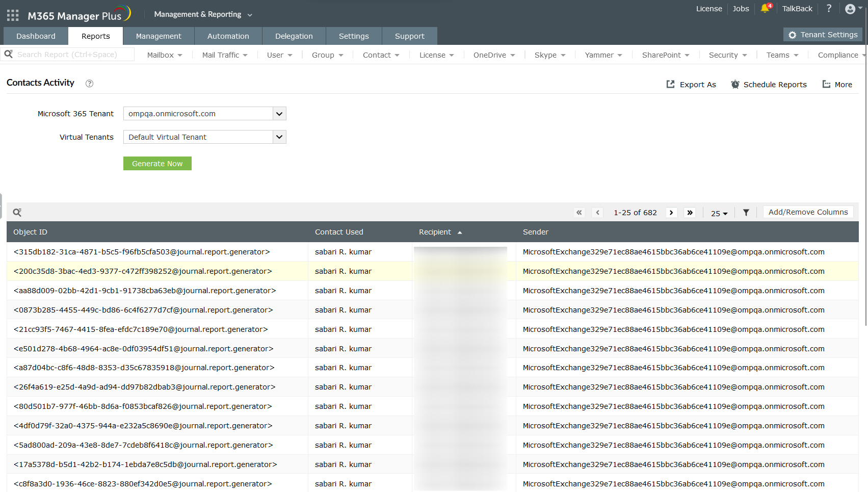Image resolution: width=868 pixels, height=492 pixels.
Task: Expand the Contact reports menu
Action: (x=381, y=55)
